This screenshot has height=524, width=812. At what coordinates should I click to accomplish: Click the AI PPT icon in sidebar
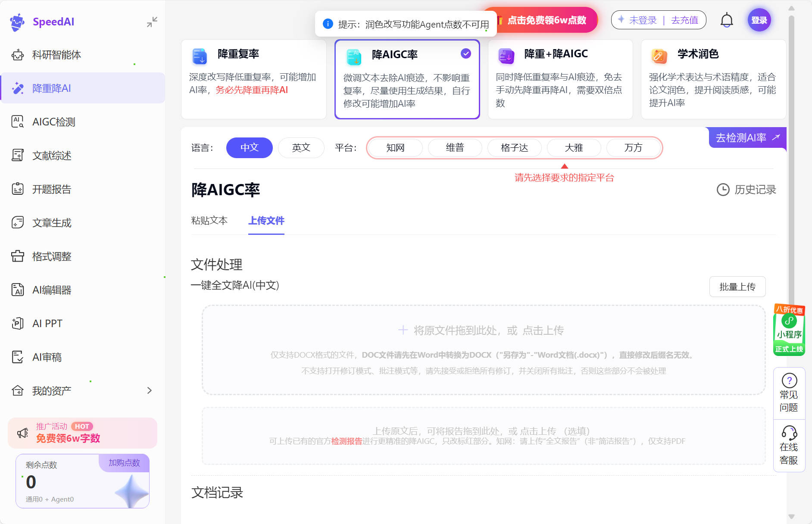[18, 324]
